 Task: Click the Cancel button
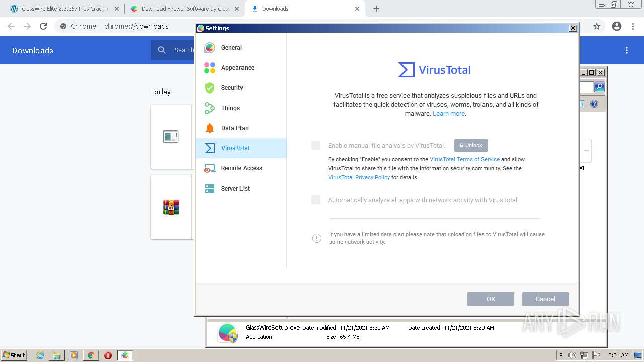tap(545, 299)
